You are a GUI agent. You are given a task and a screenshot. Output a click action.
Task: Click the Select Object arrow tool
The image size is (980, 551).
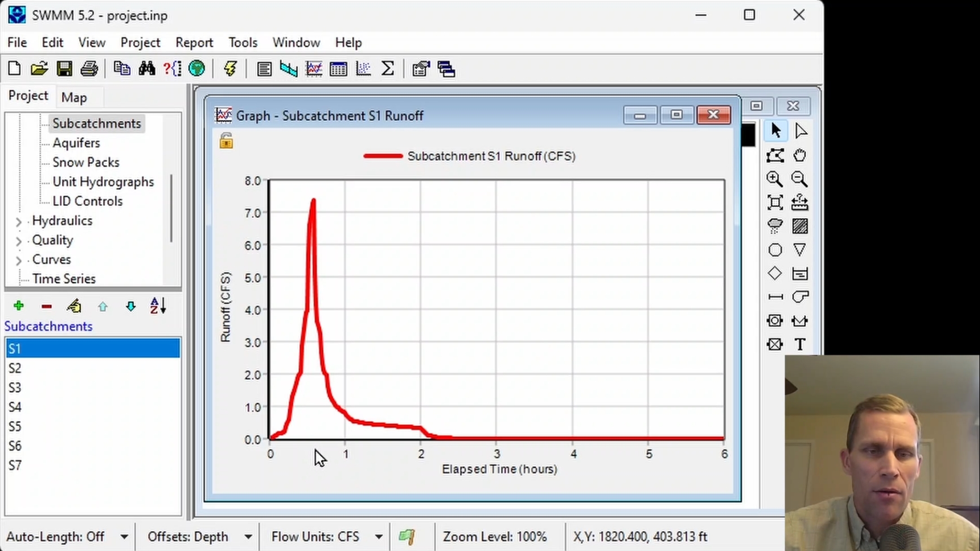click(x=775, y=131)
